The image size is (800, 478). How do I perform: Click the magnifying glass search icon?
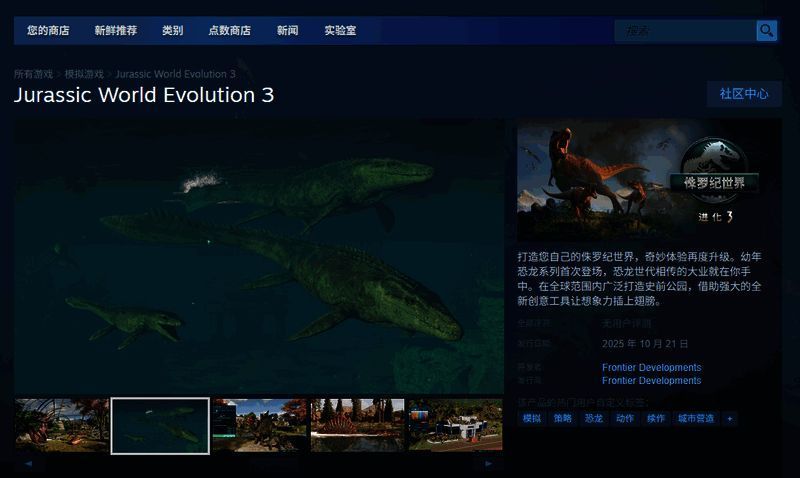tap(766, 31)
